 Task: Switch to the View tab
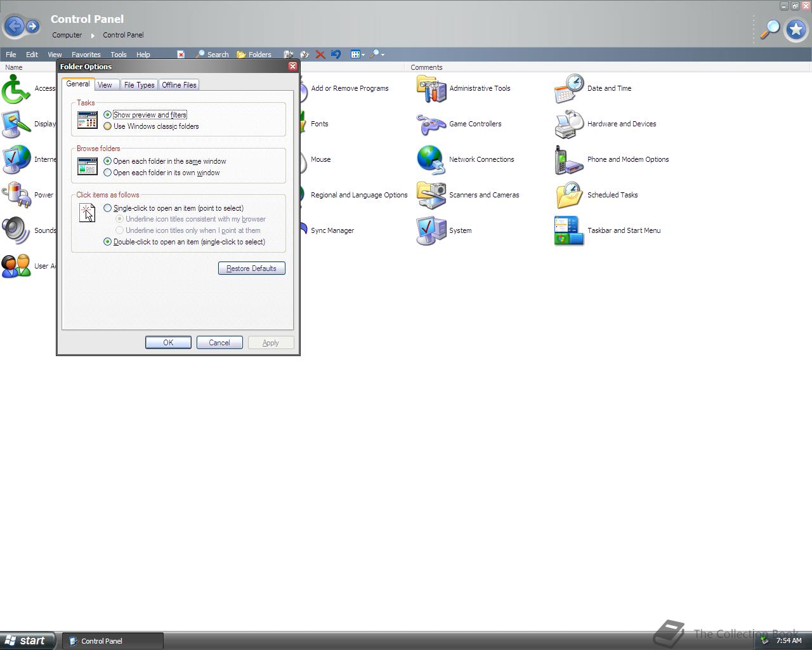click(105, 85)
